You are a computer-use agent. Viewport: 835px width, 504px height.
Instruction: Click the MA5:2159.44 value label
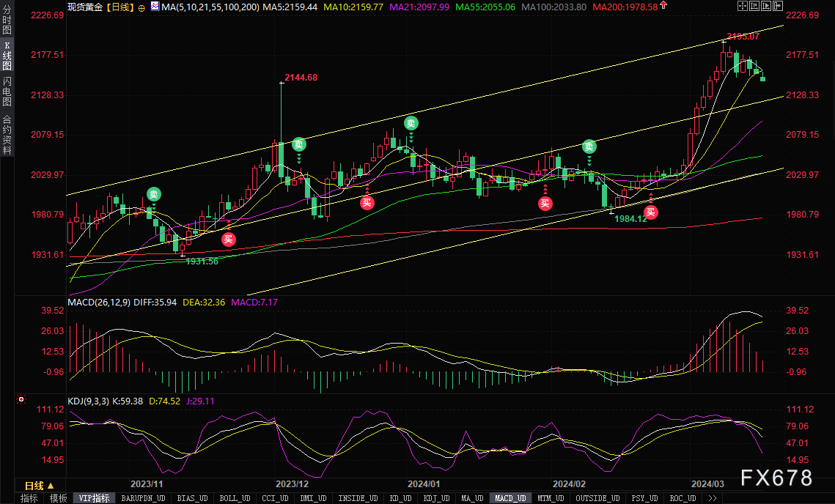coord(290,7)
